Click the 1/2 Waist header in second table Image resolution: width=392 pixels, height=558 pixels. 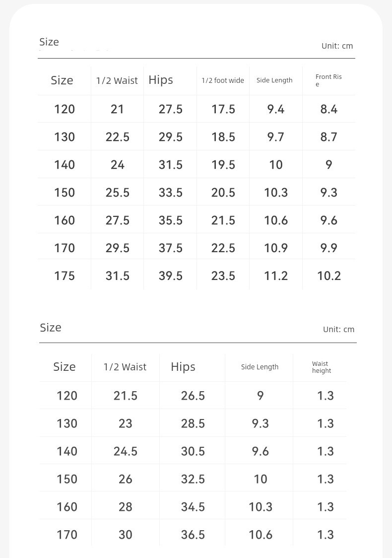[x=125, y=367]
